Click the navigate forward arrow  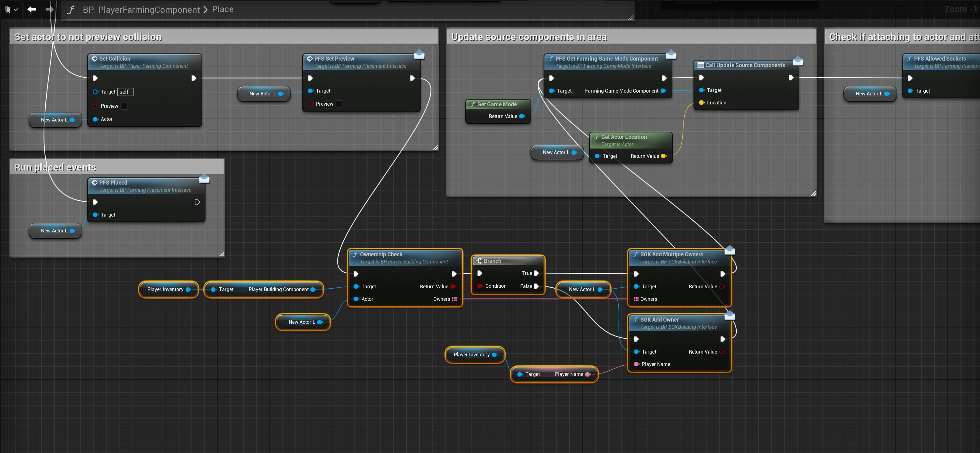point(49,9)
